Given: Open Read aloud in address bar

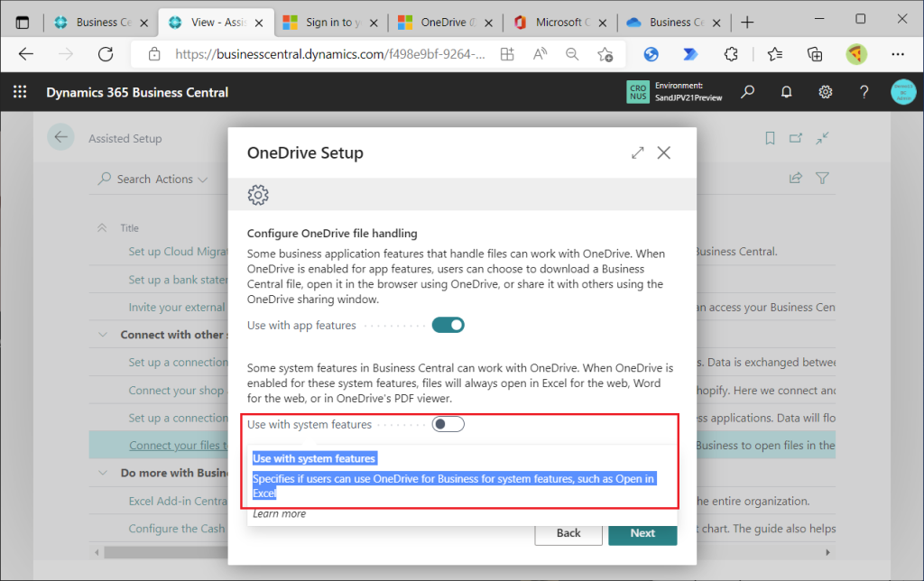Looking at the screenshot, I should tap(540, 54).
